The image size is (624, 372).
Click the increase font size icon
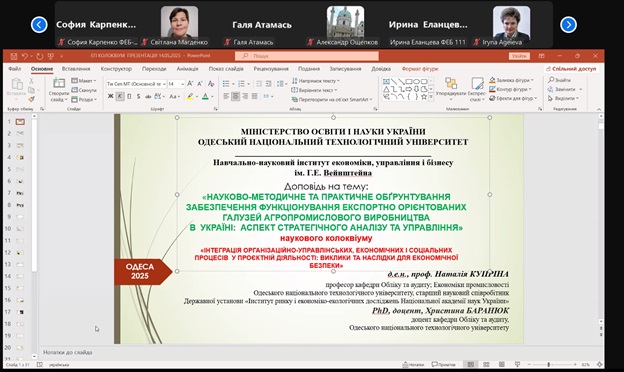click(190, 84)
